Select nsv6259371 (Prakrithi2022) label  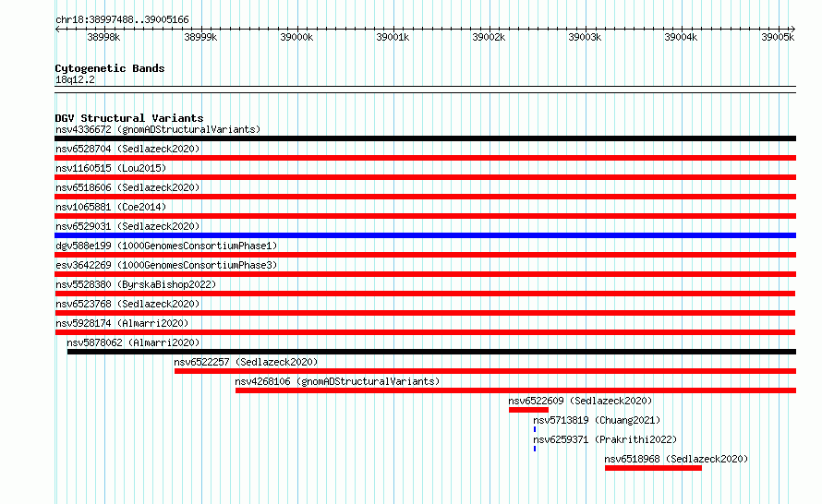[605, 439]
